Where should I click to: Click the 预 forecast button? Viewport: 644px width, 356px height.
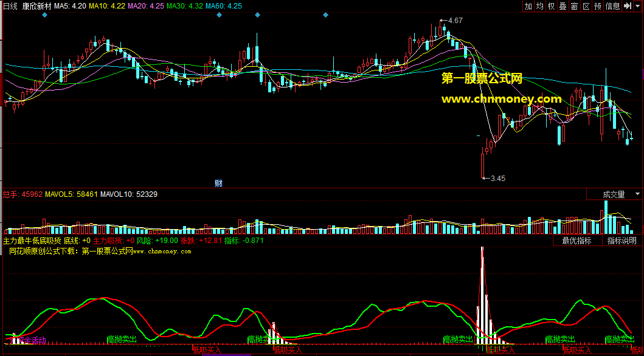[597, 5]
